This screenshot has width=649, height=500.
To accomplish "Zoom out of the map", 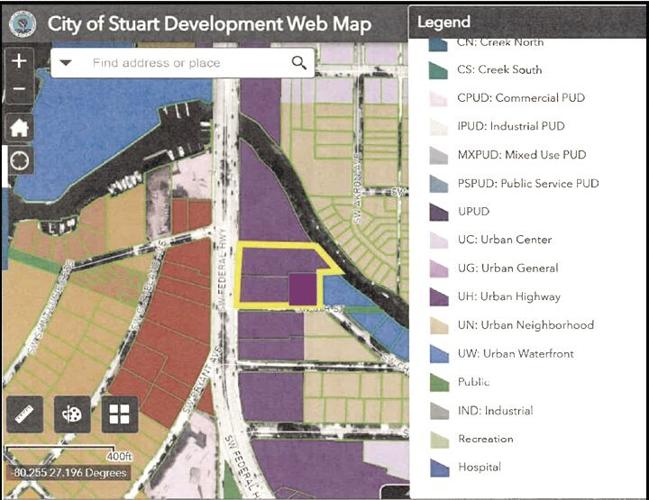I will point(20,90).
